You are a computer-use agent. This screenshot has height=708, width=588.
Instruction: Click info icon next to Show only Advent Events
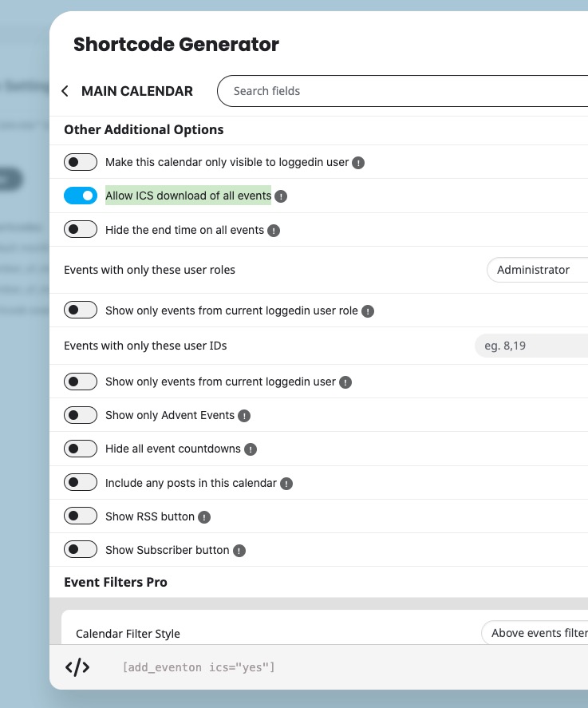[244, 416]
